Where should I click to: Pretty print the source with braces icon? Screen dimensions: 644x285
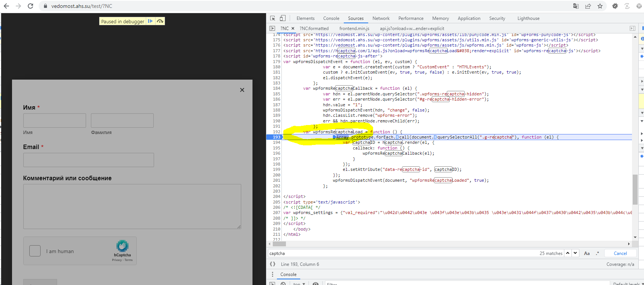point(273,264)
